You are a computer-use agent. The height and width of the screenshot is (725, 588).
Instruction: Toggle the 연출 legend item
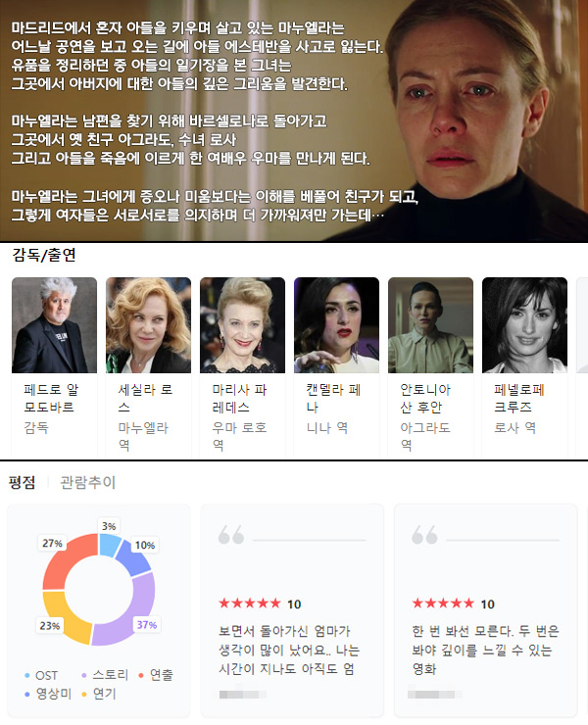tap(156, 675)
